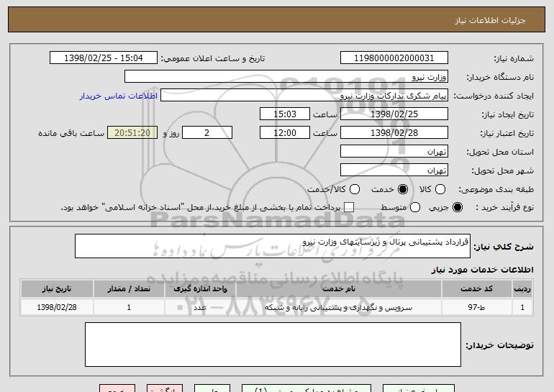
Task: Open the buyer contact info link
Action: 119,96
